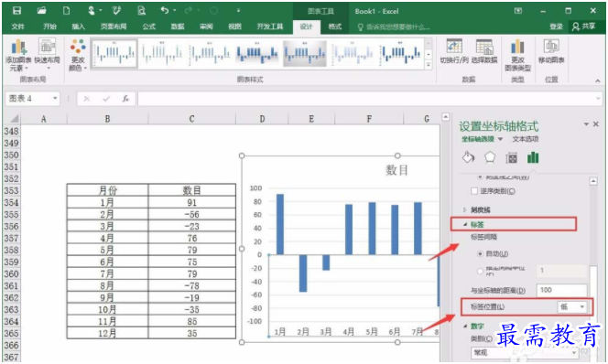Expand the chart styles gallery more arrow

429,65
